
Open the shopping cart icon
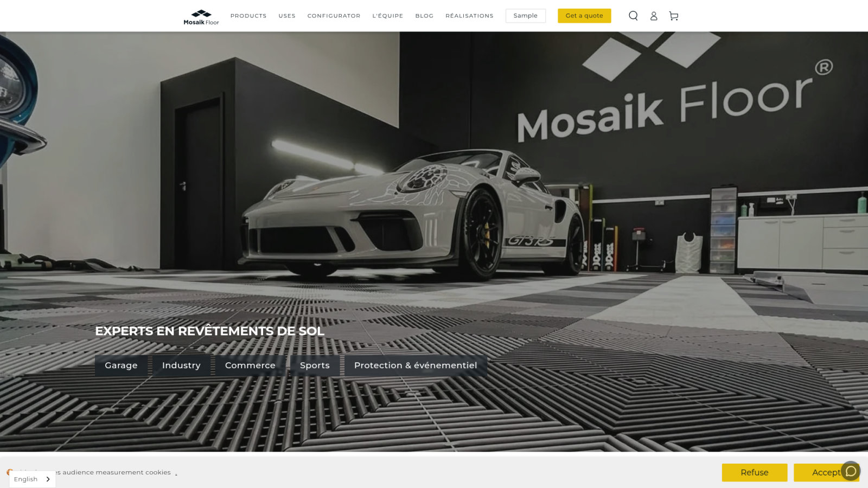[x=674, y=16]
